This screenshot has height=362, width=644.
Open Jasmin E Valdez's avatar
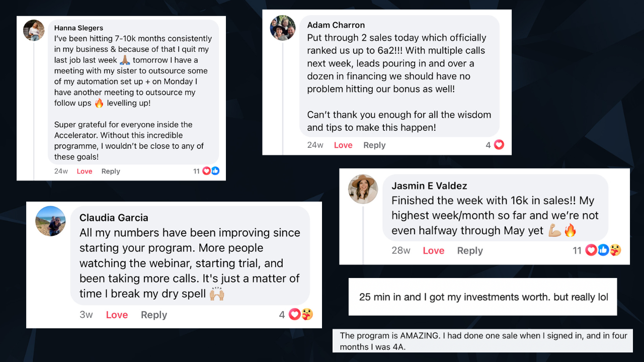click(x=363, y=189)
